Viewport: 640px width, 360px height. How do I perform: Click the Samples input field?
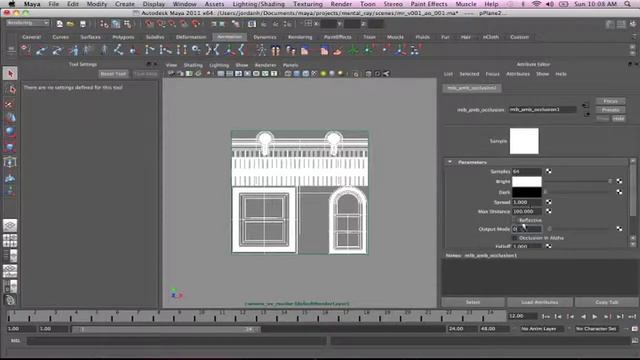point(527,171)
